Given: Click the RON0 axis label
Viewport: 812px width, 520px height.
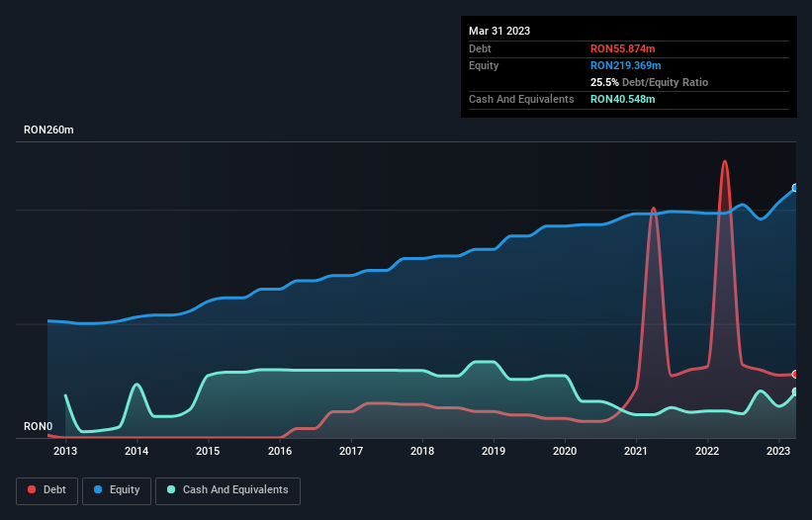Looking at the screenshot, I should [39, 426].
